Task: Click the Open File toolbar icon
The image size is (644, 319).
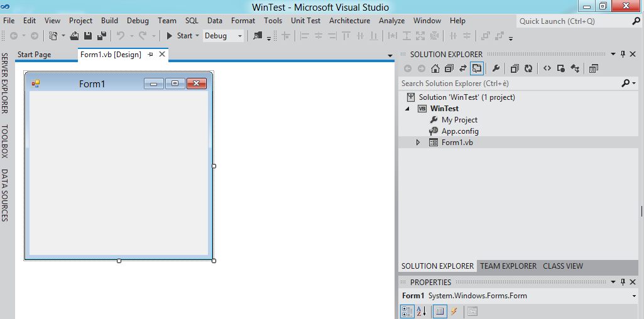Action: click(x=74, y=36)
